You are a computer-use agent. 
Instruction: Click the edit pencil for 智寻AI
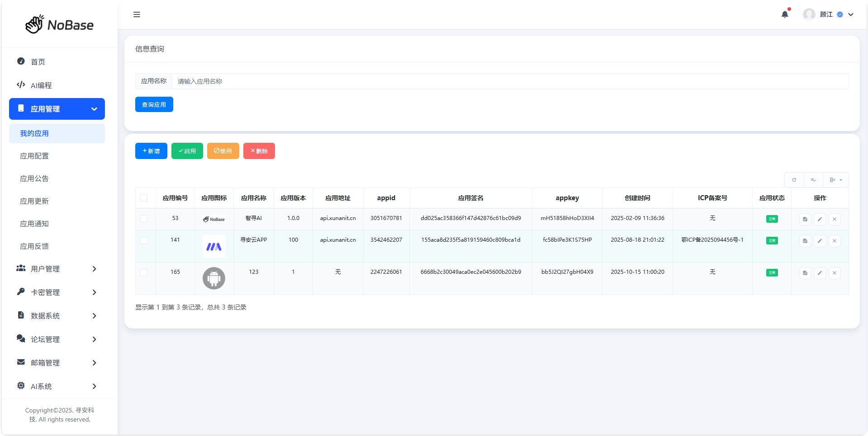click(820, 219)
